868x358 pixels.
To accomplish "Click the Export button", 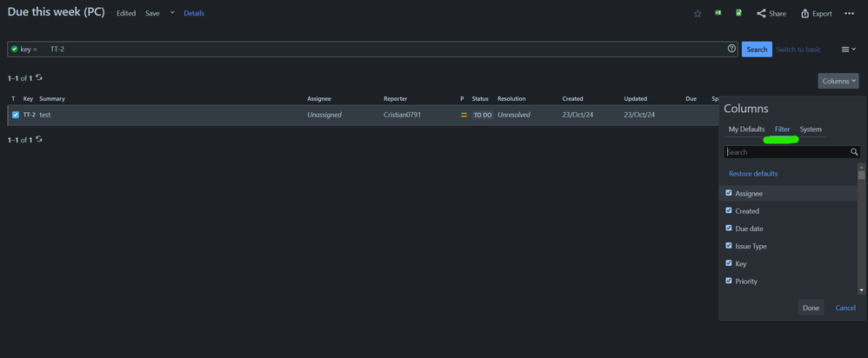I will pos(817,13).
